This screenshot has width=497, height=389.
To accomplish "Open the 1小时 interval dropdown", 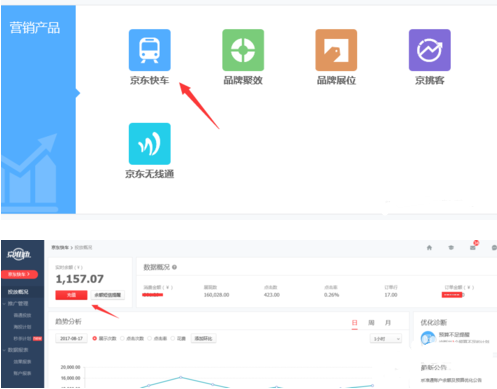I will [386, 339].
